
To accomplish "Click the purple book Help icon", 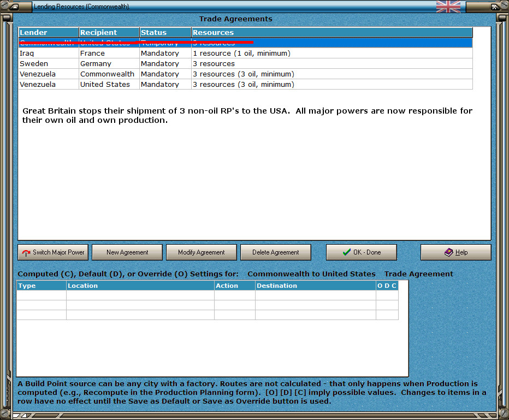I will (448, 252).
